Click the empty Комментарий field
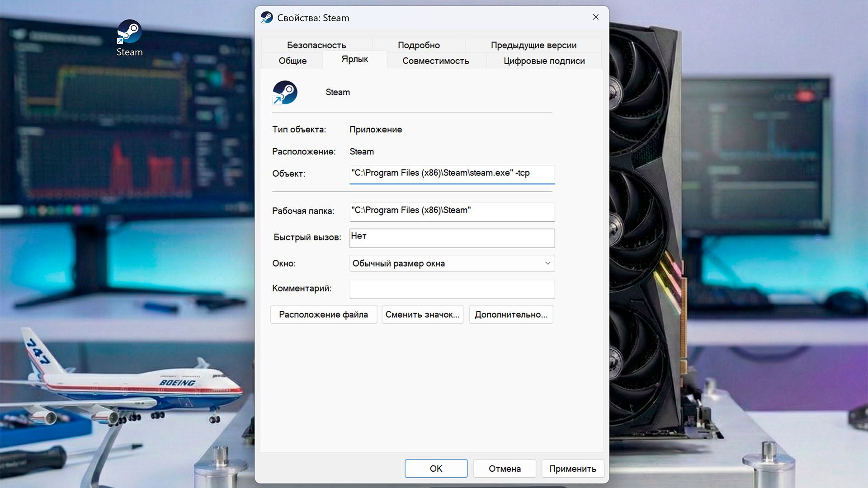The image size is (868, 488). 451,289
